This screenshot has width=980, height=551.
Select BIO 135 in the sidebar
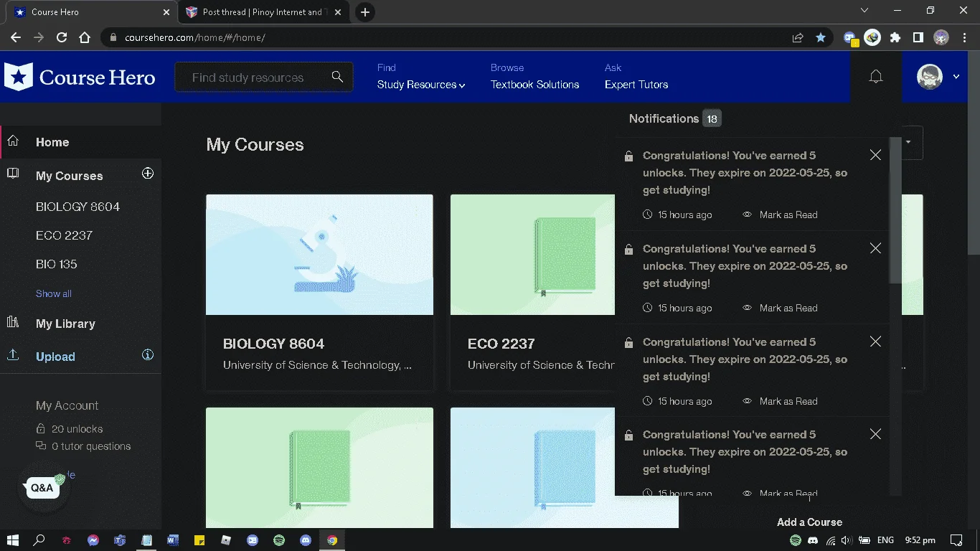pos(56,264)
